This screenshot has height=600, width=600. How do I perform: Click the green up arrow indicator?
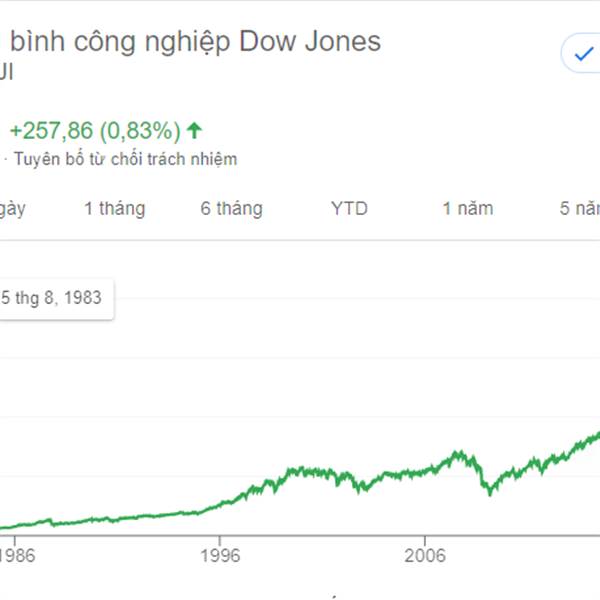(x=194, y=130)
